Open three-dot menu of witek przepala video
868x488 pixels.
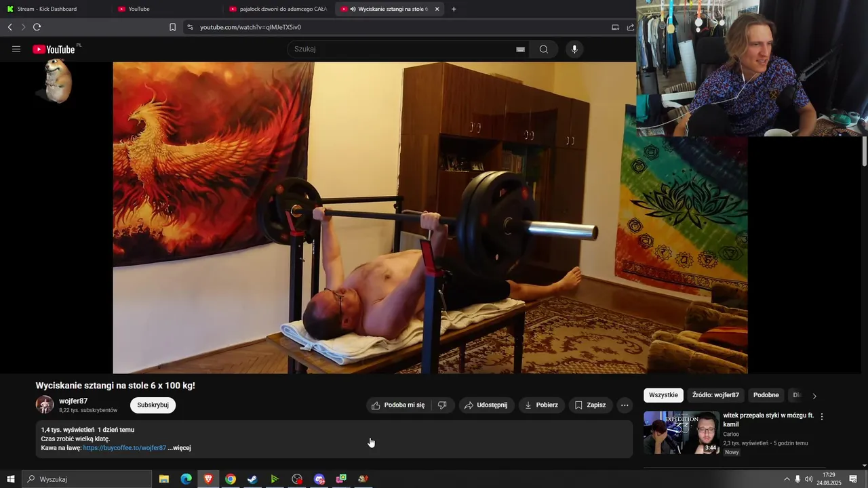click(x=822, y=417)
